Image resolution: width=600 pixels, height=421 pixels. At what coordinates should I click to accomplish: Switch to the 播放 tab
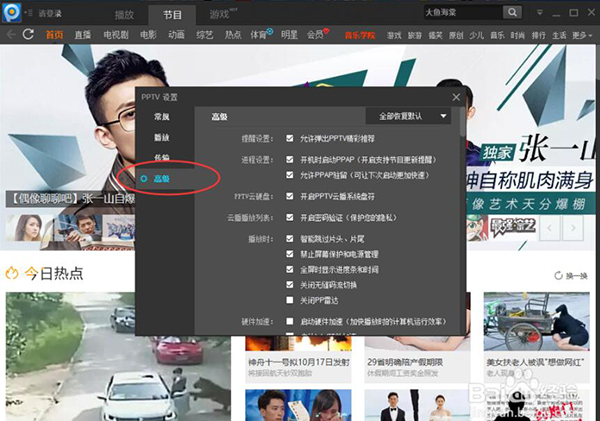point(125,14)
